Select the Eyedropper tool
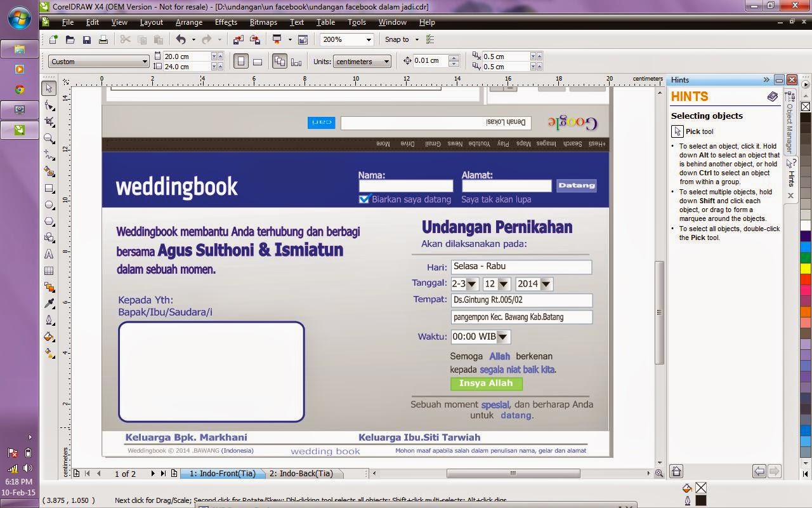Image resolution: width=812 pixels, height=508 pixels. 49,304
